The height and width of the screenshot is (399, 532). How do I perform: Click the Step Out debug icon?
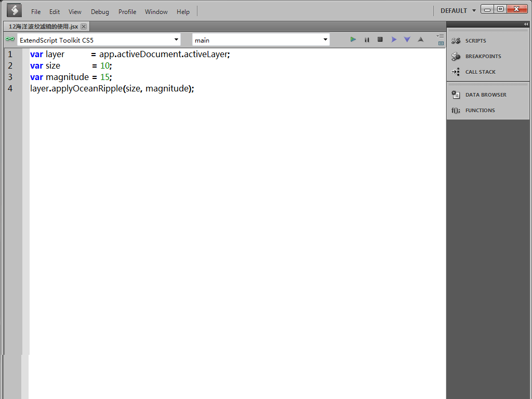pyautogui.click(x=420, y=39)
